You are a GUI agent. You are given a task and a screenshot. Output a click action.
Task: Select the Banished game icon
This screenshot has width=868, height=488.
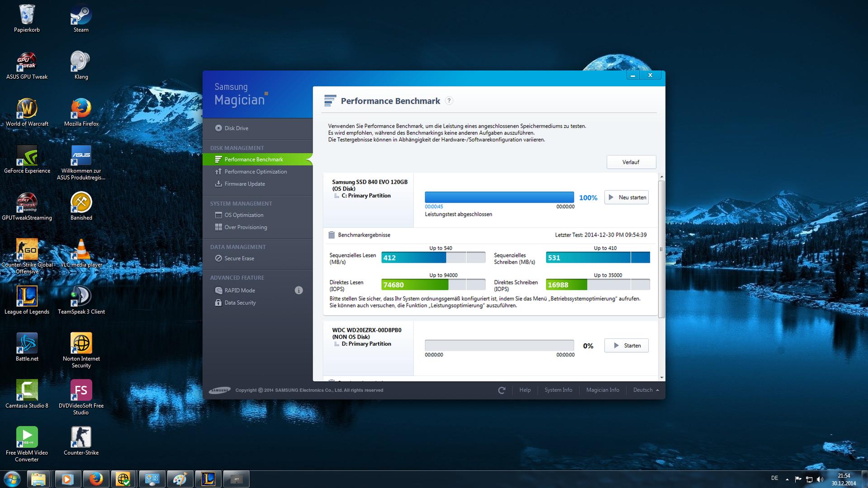tap(81, 207)
